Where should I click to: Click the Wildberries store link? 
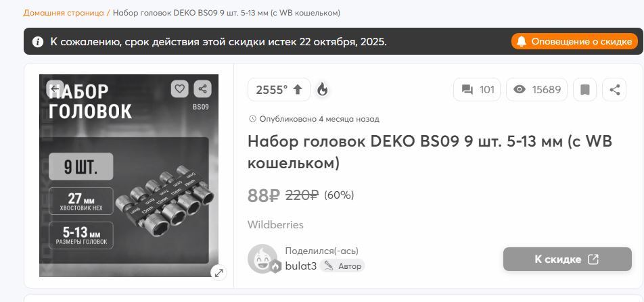[x=275, y=225]
